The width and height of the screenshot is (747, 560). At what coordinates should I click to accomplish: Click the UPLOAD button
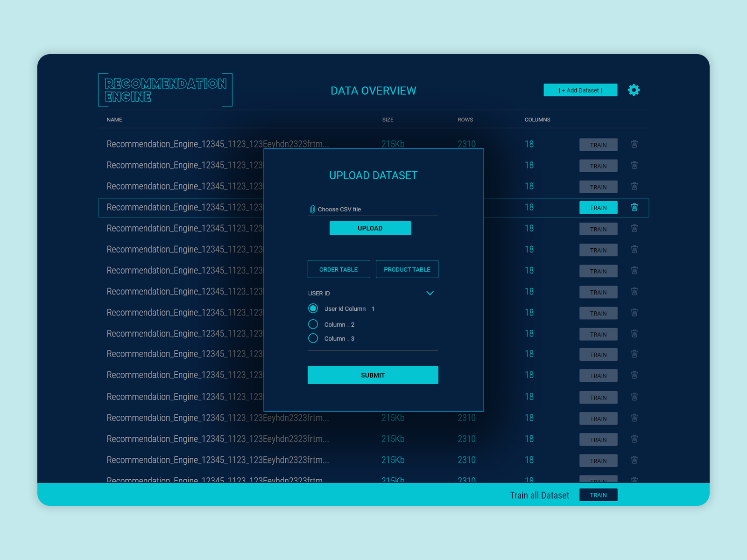(370, 228)
